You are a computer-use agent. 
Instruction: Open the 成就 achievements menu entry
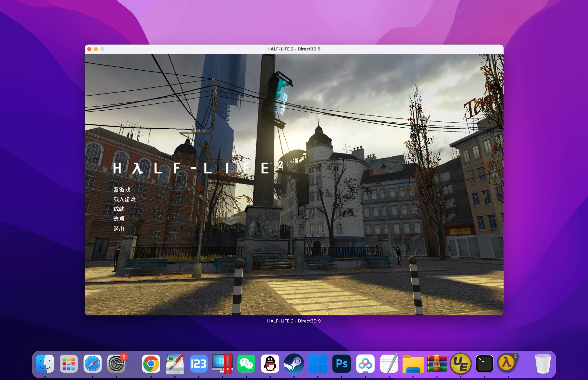click(x=119, y=209)
